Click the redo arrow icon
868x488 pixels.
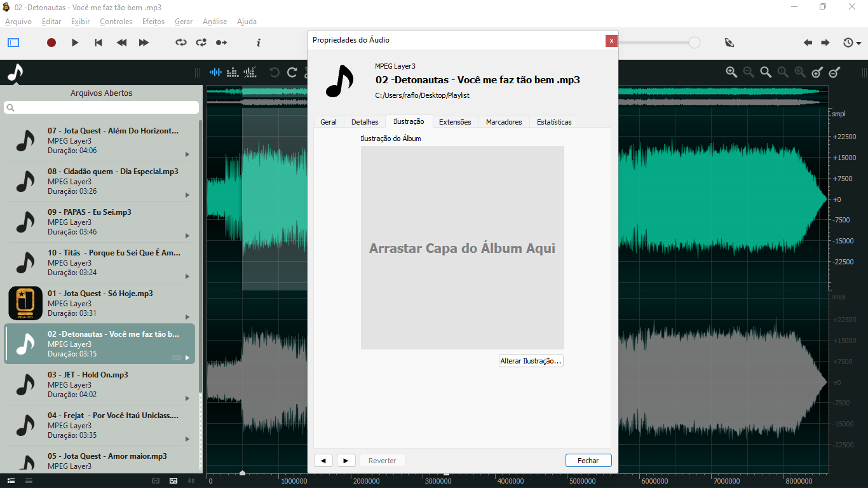coord(292,72)
